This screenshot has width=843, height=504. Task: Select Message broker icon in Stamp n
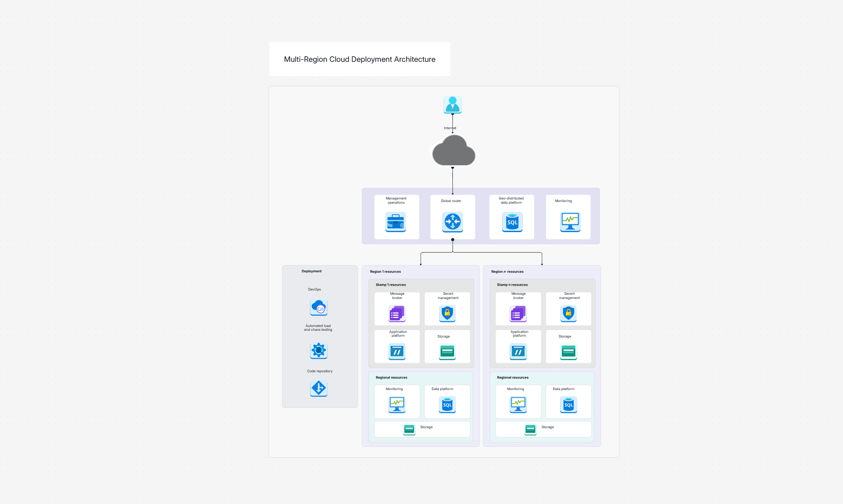[518, 314]
